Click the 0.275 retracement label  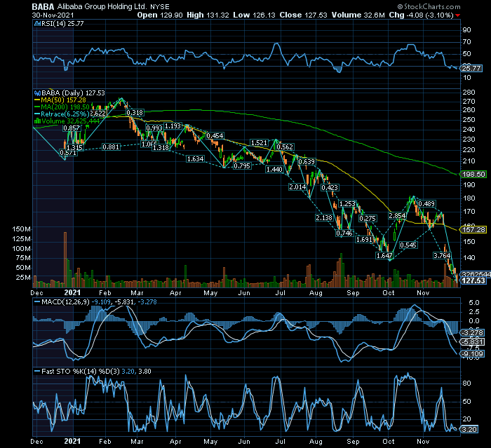point(368,218)
